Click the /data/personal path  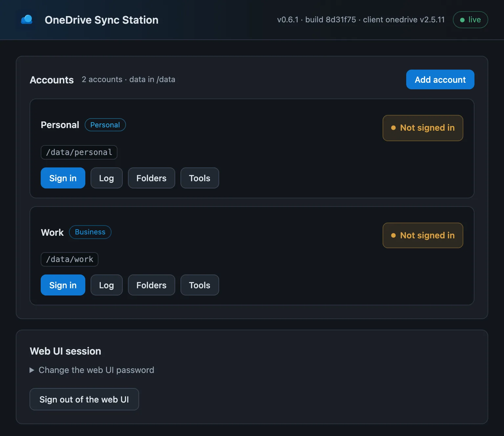79,152
